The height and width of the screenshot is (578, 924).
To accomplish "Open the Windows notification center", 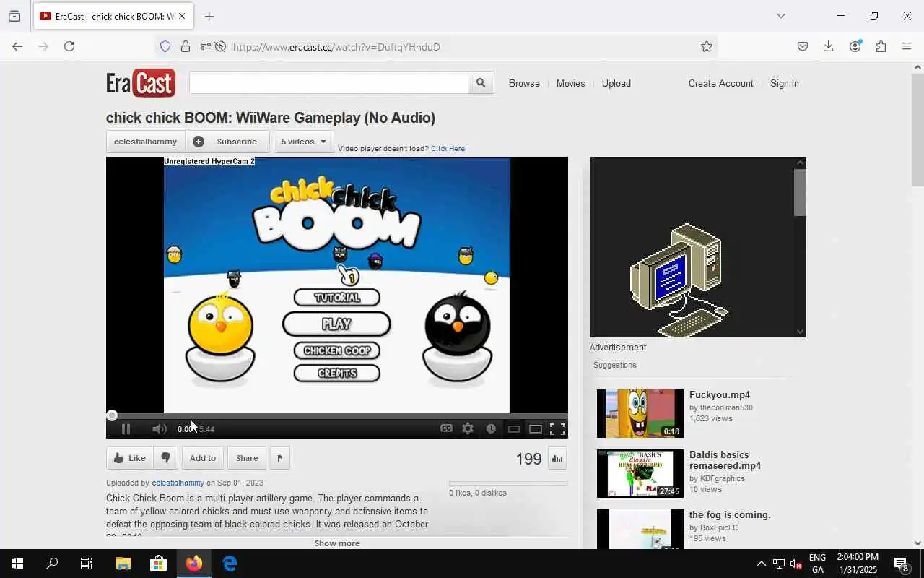I will coord(902,564).
